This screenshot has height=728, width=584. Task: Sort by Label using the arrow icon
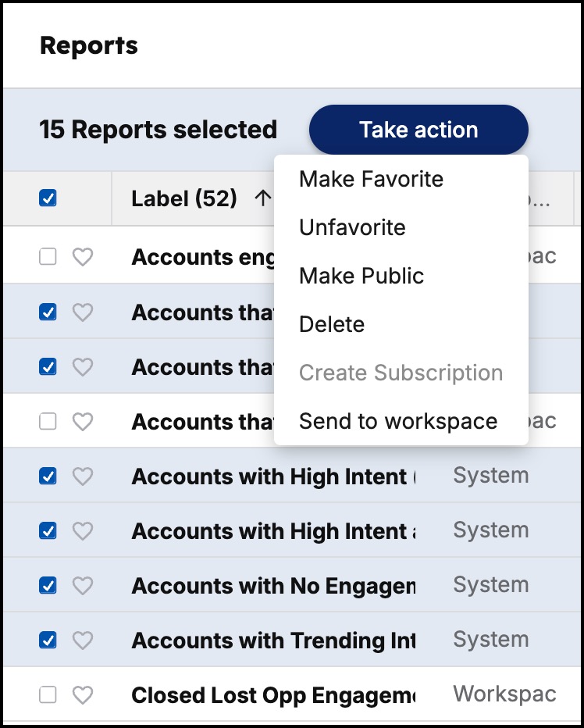263,198
